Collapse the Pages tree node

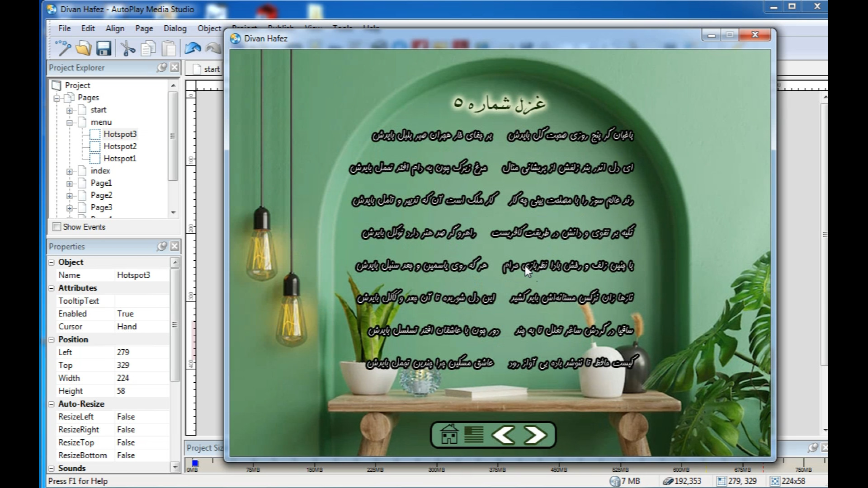coord(57,98)
